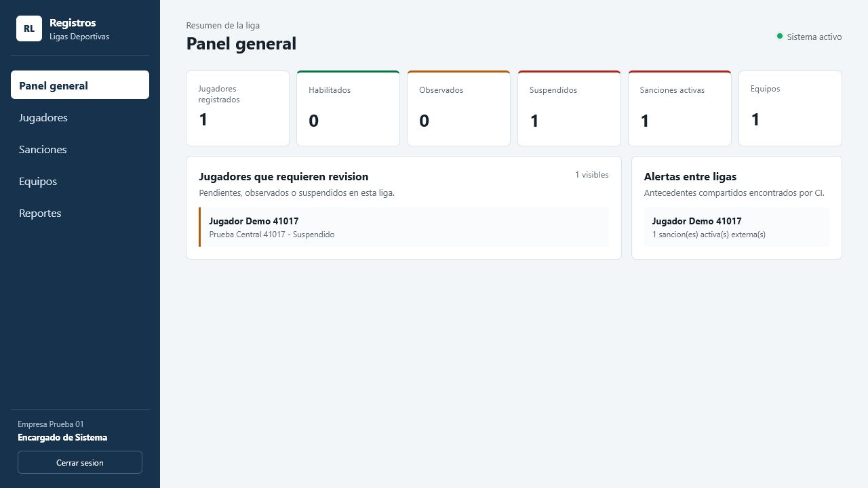Select the Jugadores registrados stat card
Screen dimensions: 868x488
(x=238, y=108)
